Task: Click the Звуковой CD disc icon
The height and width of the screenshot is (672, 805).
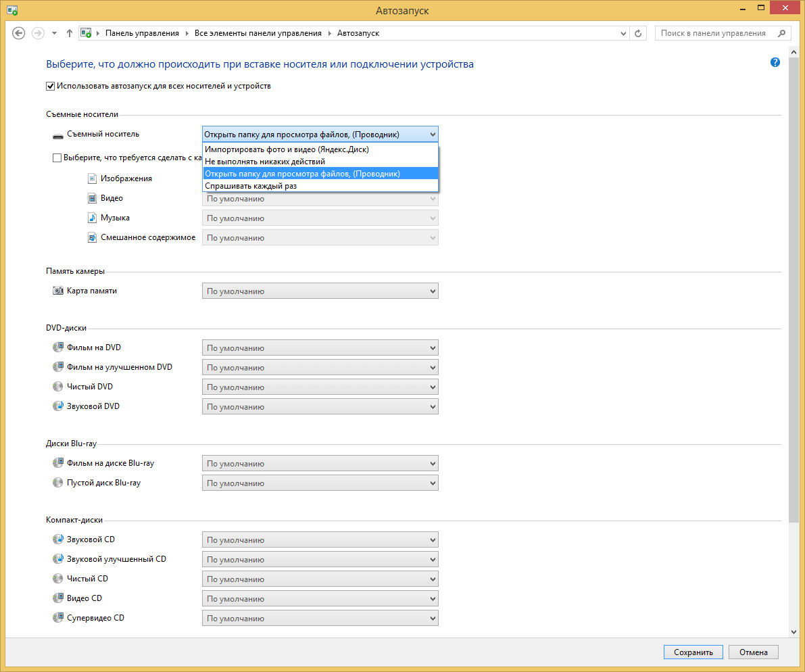Action: tap(57, 539)
